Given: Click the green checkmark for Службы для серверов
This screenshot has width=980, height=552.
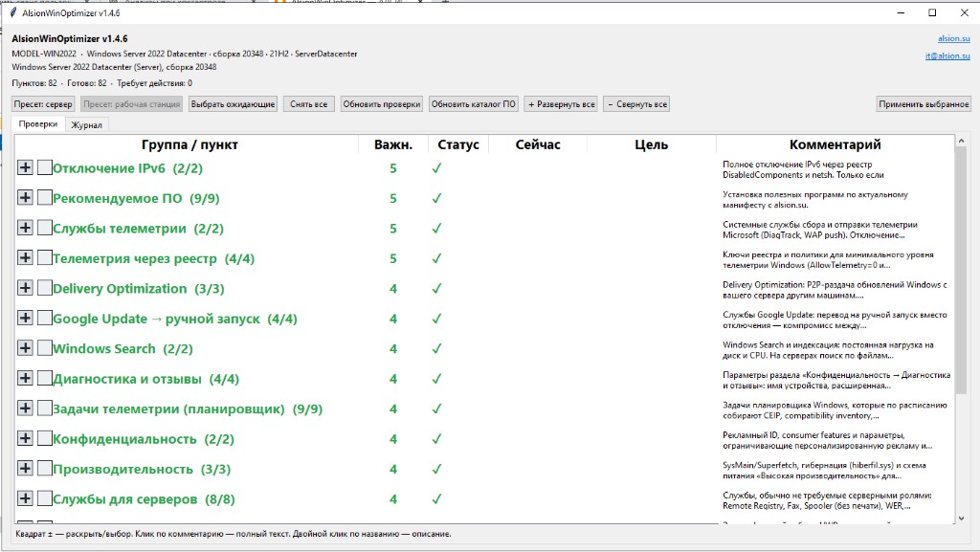Looking at the screenshot, I should tap(436, 499).
